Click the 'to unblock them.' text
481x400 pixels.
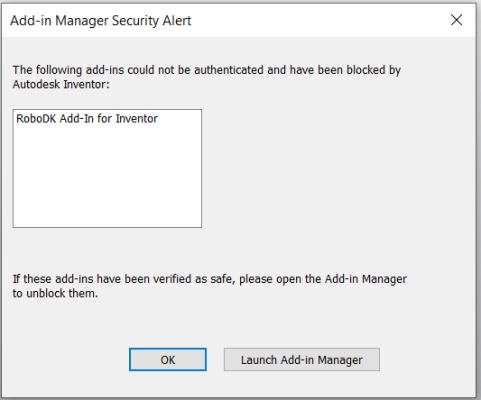55,293
